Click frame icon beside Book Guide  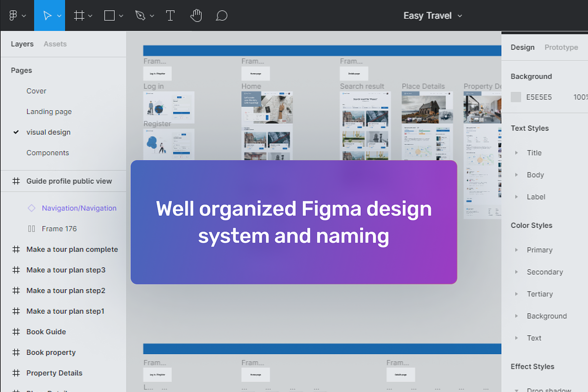pyautogui.click(x=16, y=332)
